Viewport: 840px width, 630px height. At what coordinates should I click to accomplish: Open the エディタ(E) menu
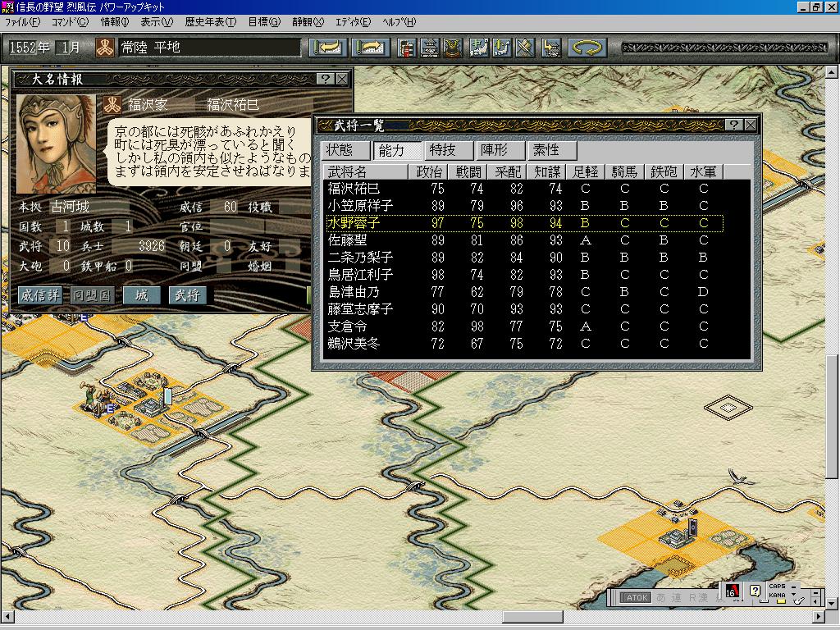(x=353, y=22)
